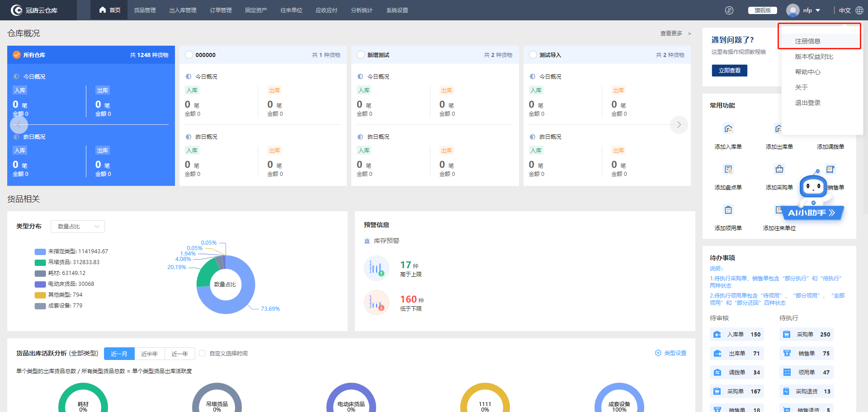Open the 系统设置 menu
Viewport: 868px width, 412px height.
pyautogui.click(x=397, y=10)
